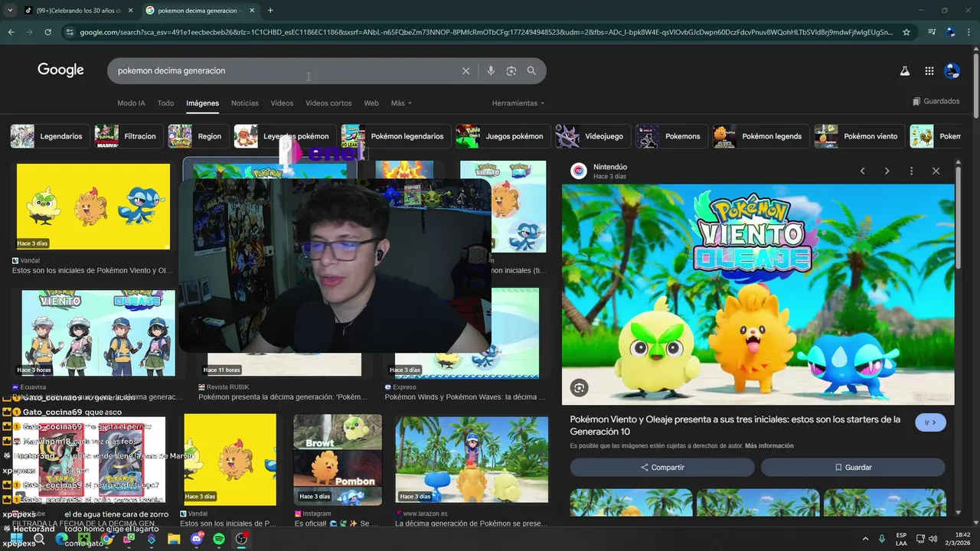Close the image preview panel
Screen dimensions: 980x551
[x=936, y=171]
